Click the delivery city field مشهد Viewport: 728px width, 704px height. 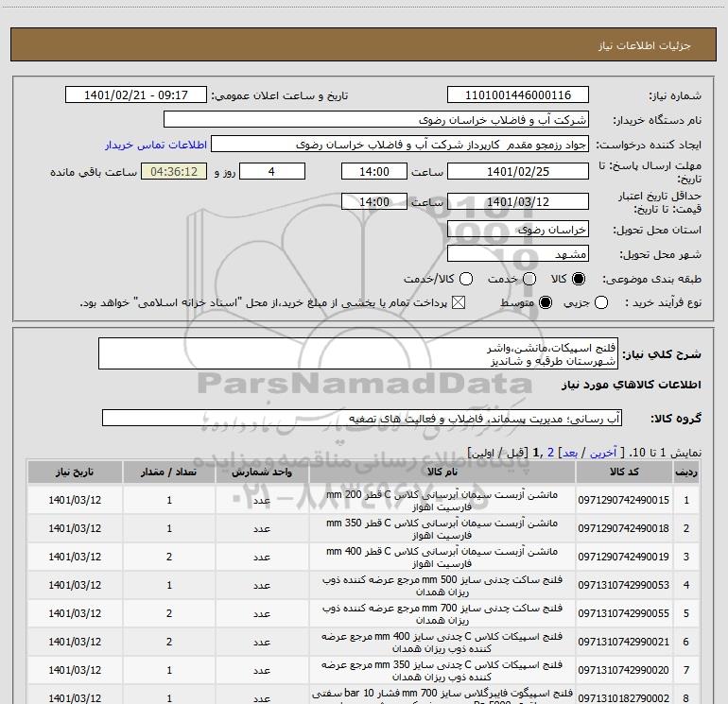click(518, 253)
